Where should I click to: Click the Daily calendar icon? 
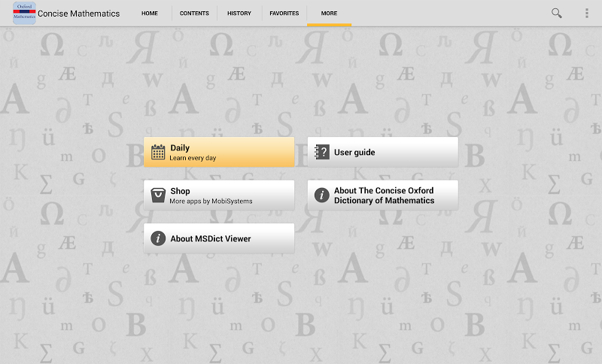(158, 152)
